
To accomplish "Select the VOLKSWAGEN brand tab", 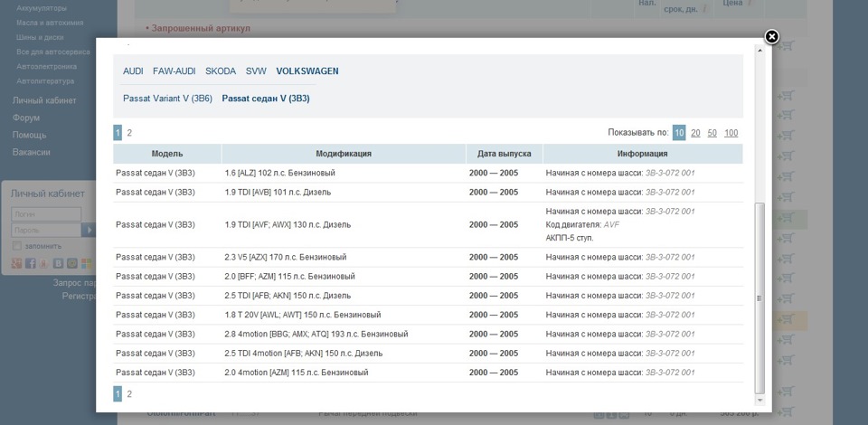I will [307, 71].
